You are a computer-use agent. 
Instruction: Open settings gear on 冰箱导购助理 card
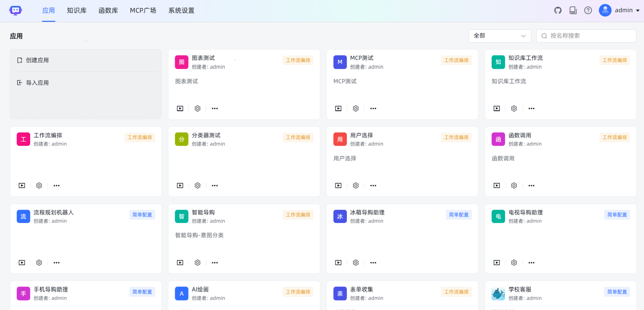pos(356,262)
